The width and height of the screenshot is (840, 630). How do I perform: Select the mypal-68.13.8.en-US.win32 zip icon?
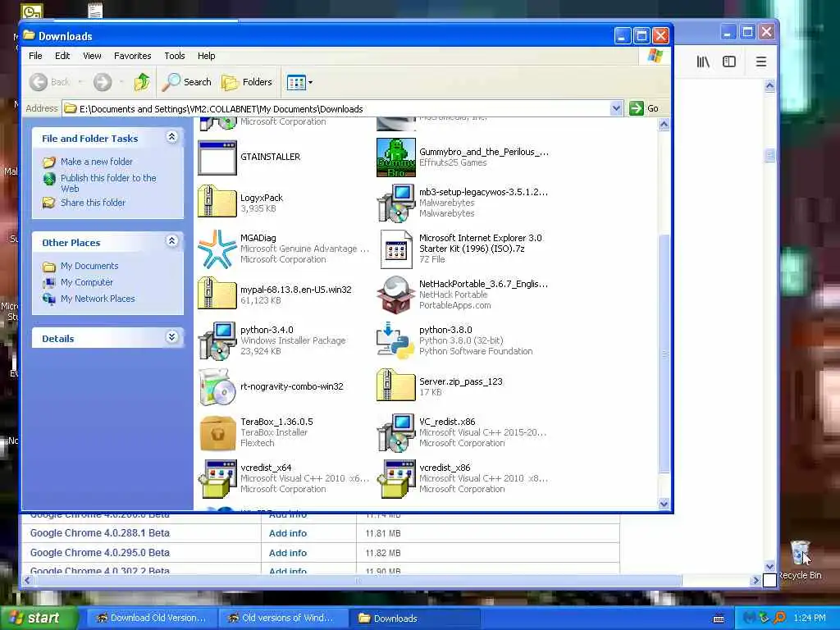click(217, 293)
